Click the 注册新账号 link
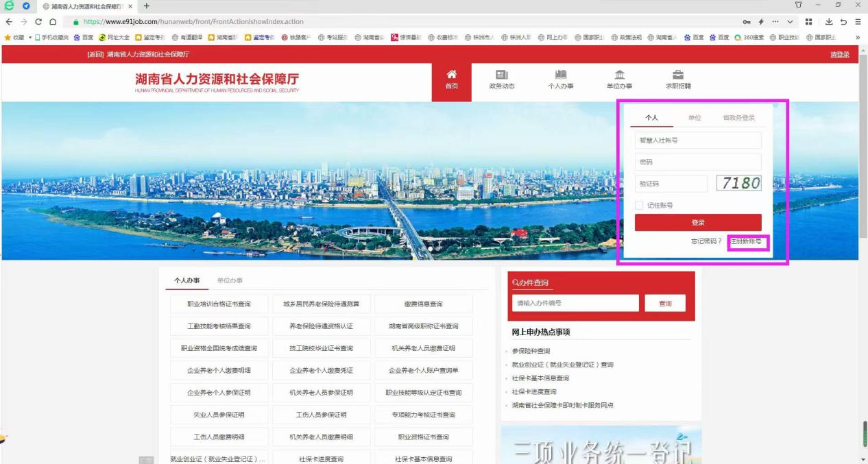868x464 pixels. point(746,241)
